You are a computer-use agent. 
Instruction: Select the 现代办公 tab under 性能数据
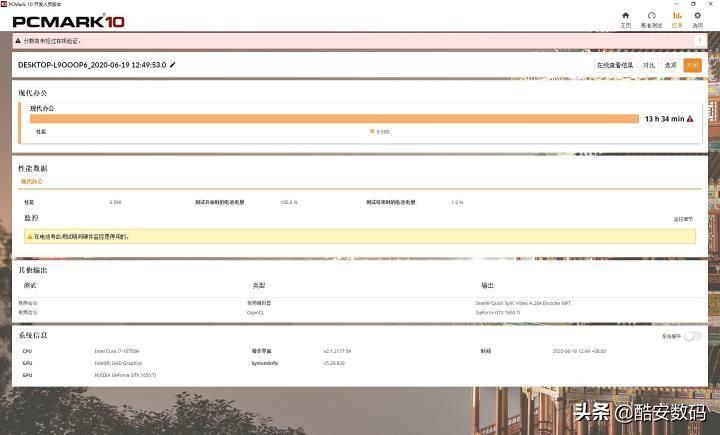32,181
